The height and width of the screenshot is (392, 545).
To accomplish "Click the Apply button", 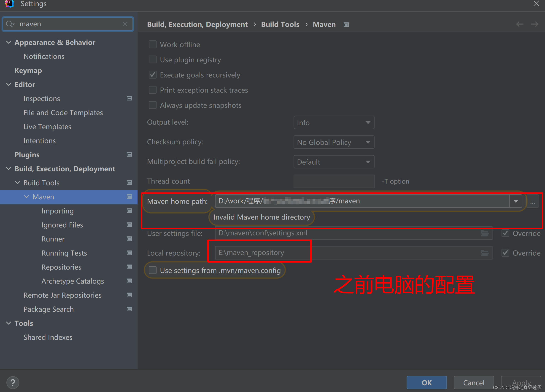I will tap(521, 383).
